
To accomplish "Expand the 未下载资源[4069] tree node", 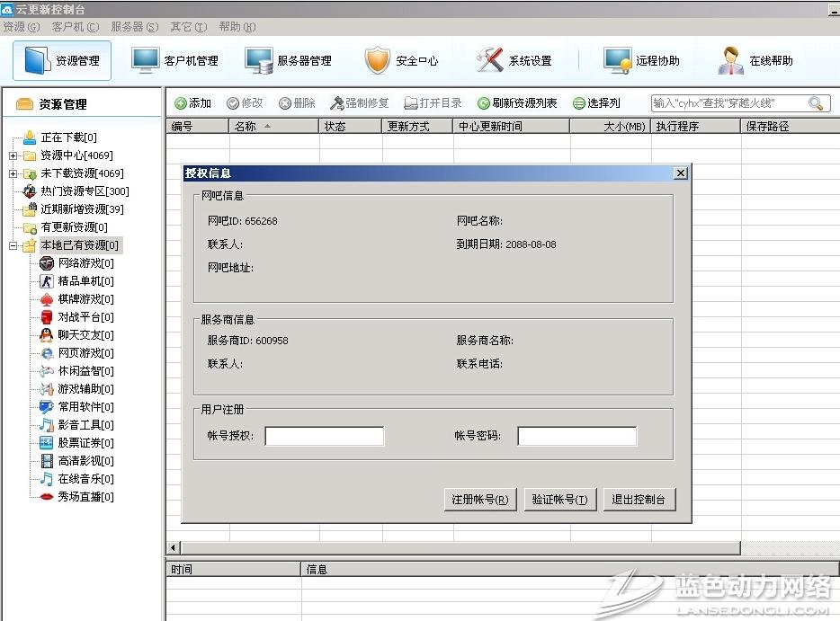I will tap(13, 173).
